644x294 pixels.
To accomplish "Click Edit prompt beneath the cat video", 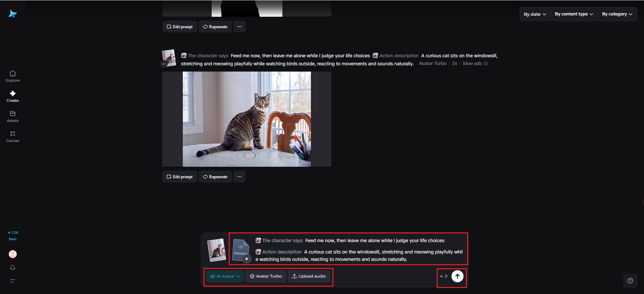I will coord(180,177).
